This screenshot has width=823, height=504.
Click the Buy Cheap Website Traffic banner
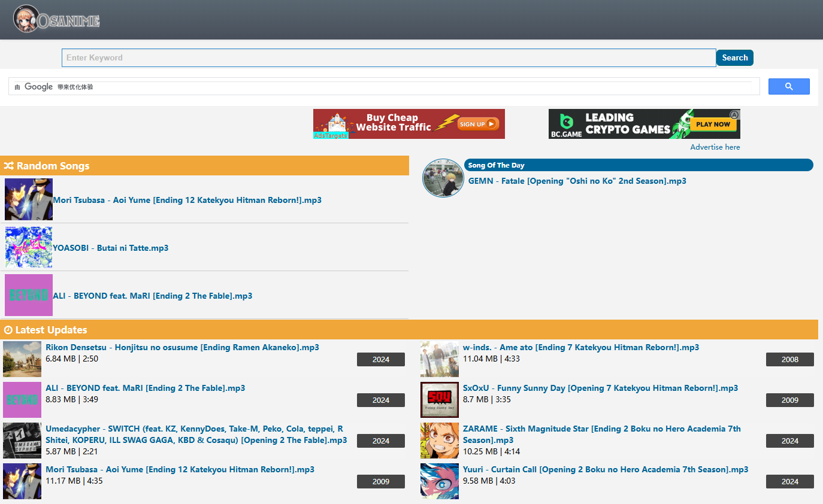click(409, 124)
